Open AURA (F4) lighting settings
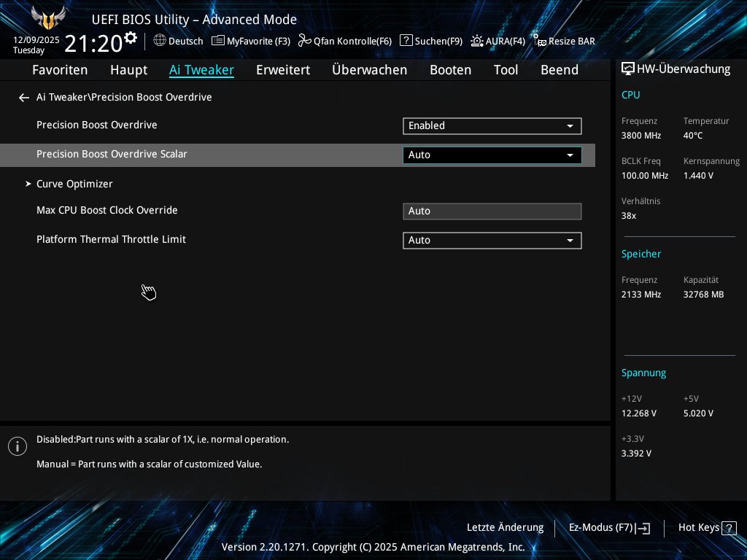The width and height of the screenshot is (747, 560). [498, 41]
